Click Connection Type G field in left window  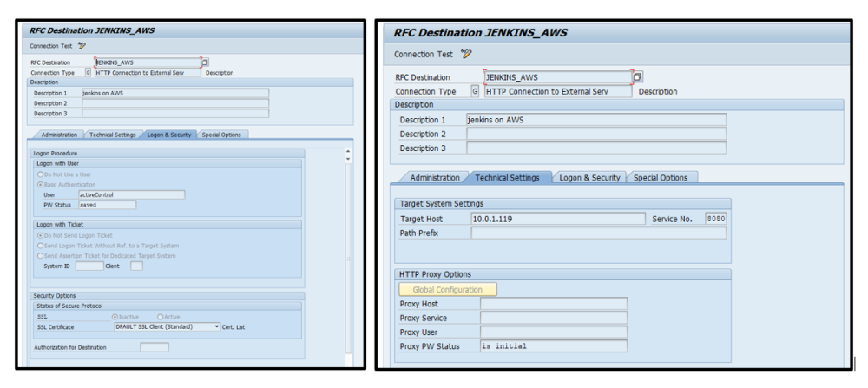pos(88,73)
